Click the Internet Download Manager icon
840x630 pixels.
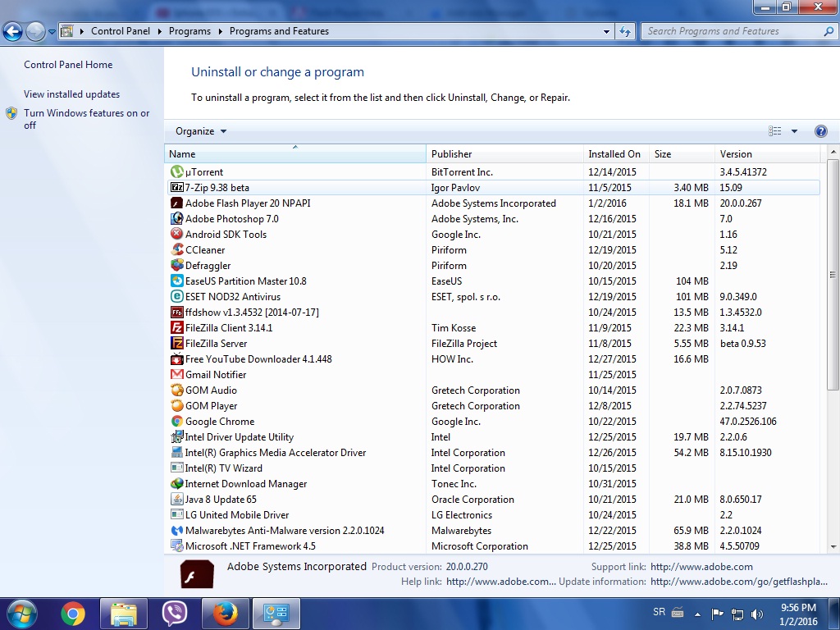[x=177, y=483]
